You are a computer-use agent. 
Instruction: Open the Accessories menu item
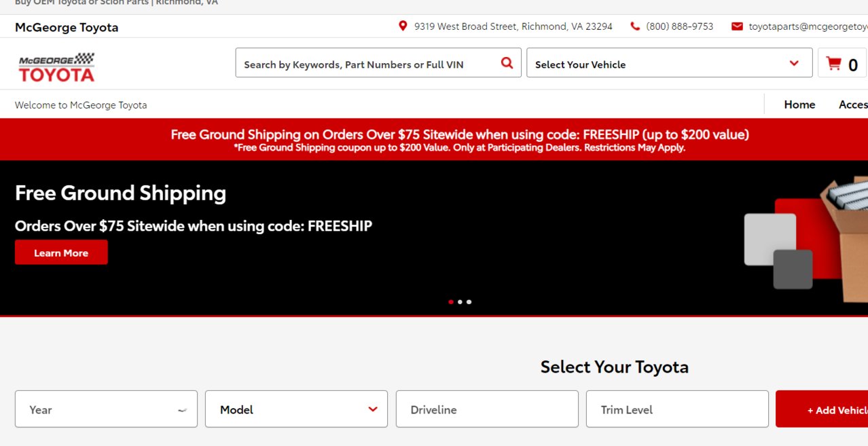(853, 105)
